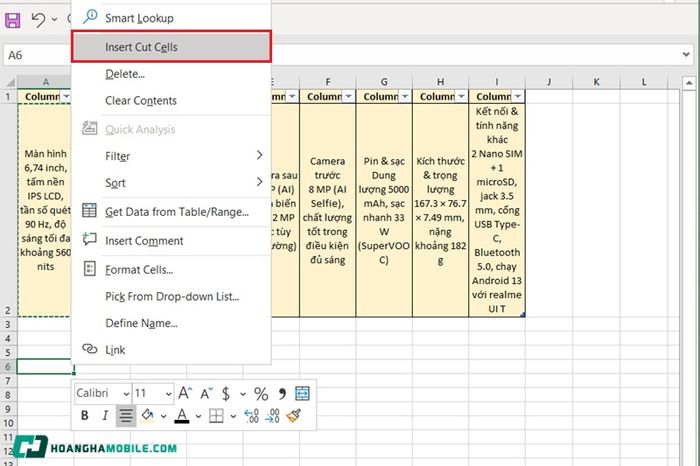The image size is (700, 466).
Task: Toggle Center alignment in mini toolbar
Action: [x=126, y=416]
